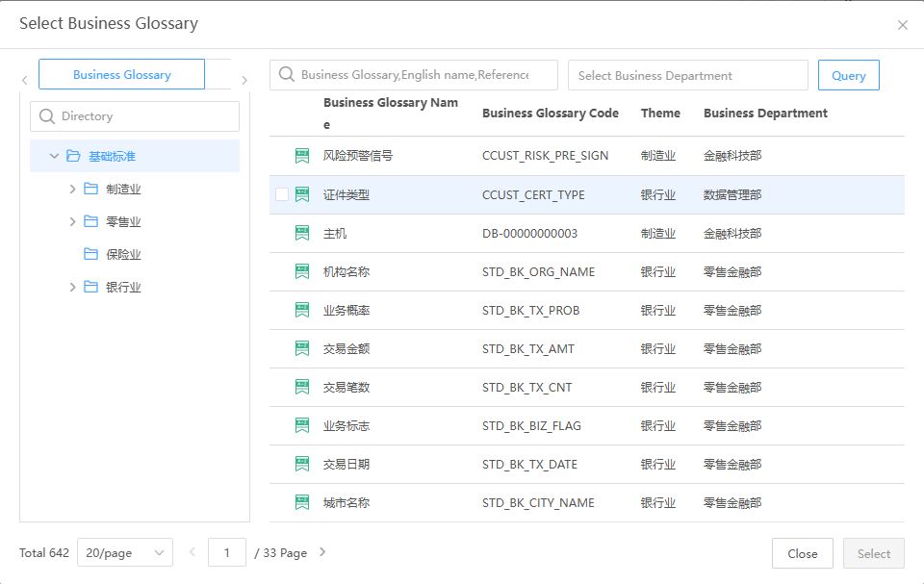Click the search magnifier in the Directory box
The image size is (924, 584).
tap(47, 116)
